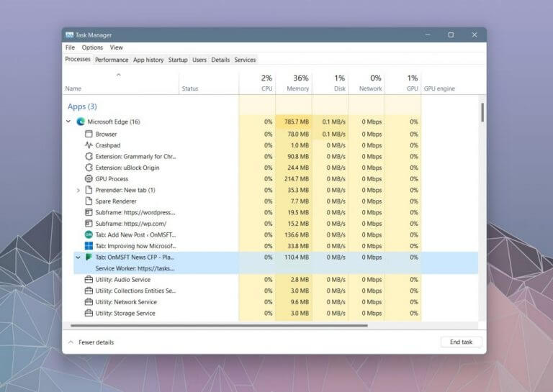Click the horizontal scrollbar thumb
Viewport: 553px width, 392px height.
pos(219,325)
